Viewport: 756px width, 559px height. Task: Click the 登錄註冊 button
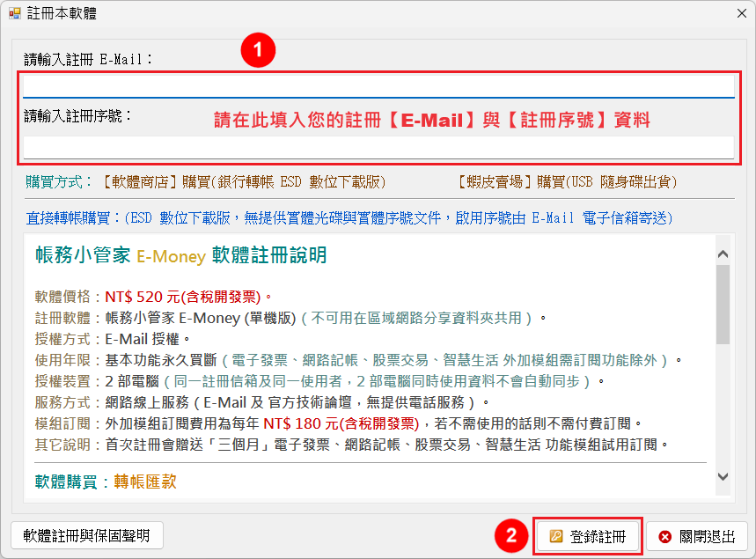[x=588, y=536]
